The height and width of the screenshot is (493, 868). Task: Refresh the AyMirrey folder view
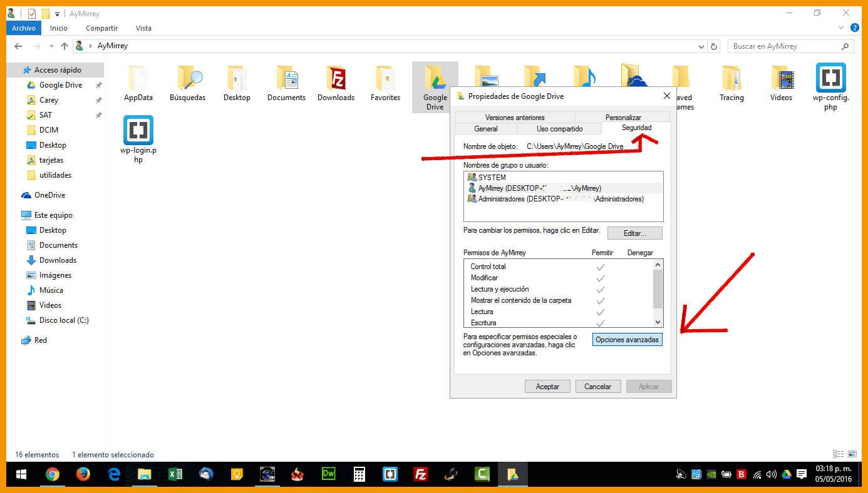714,46
